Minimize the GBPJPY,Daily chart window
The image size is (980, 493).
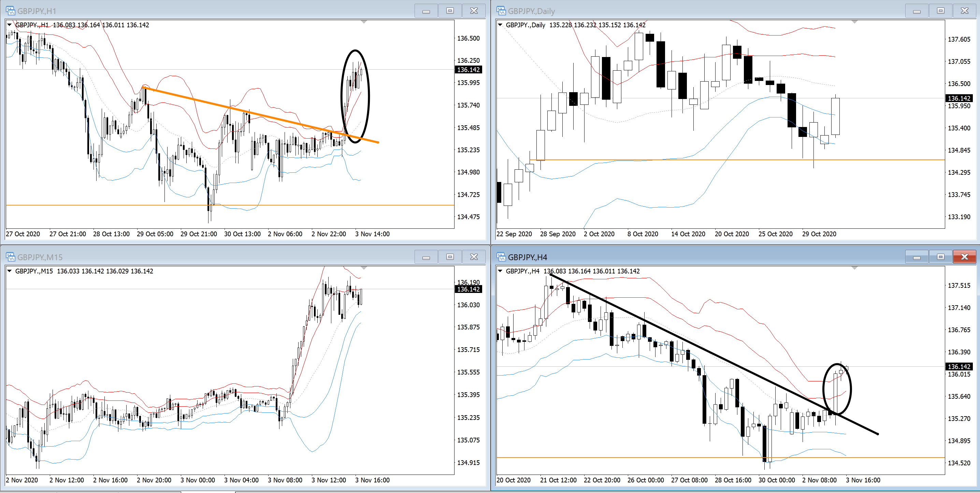pyautogui.click(x=917, y=11)
